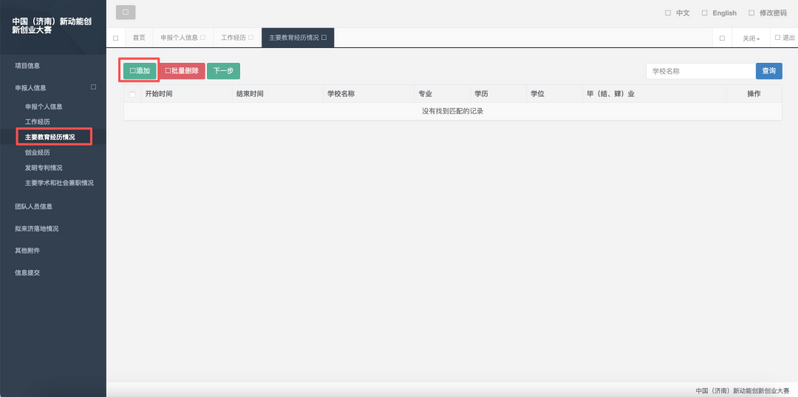The height and width of the screenshot is (397, 798).
Task: Select 主要教育经历情况 in the sidebar
Action: pyautogui.click(x=50, y=137)
